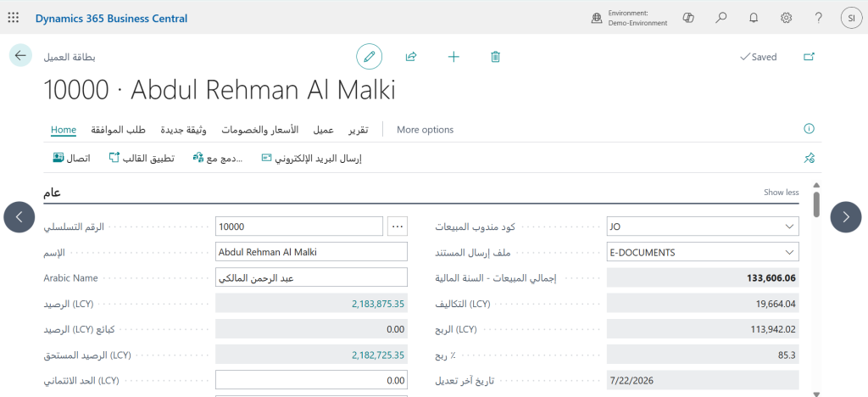Viewport: 868px width, 397px height.
Task: Open the app launcher grid icon
Action: [14, 18]
